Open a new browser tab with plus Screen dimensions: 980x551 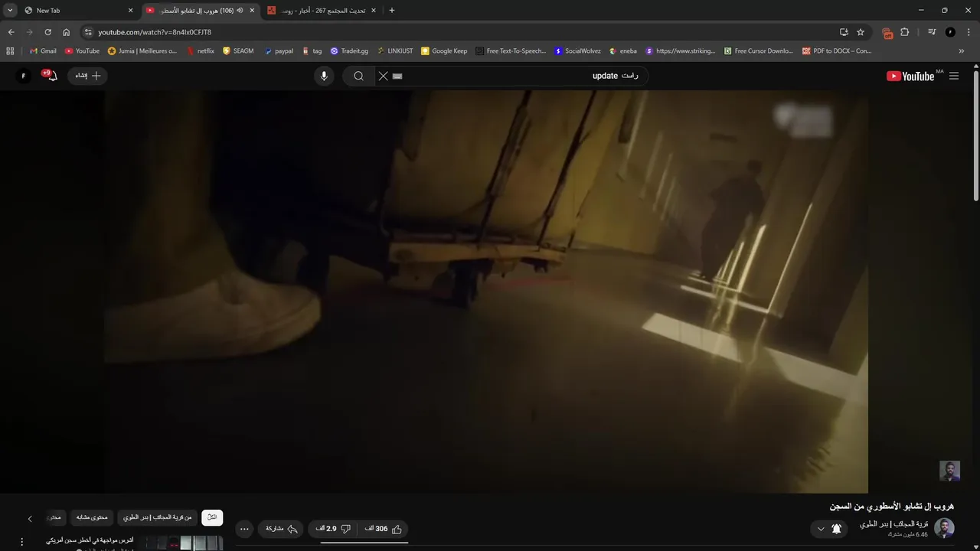click(x=392, y=11)
